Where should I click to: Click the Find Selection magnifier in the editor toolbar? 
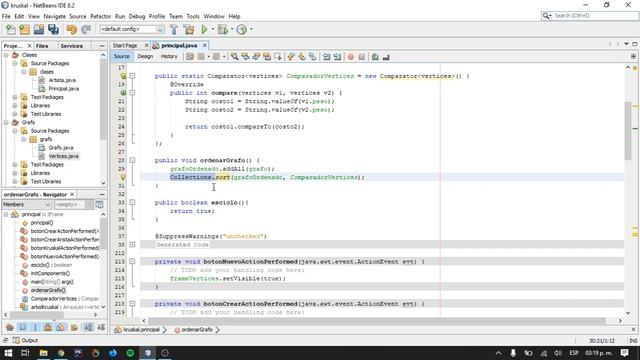[x=234, y=57]
